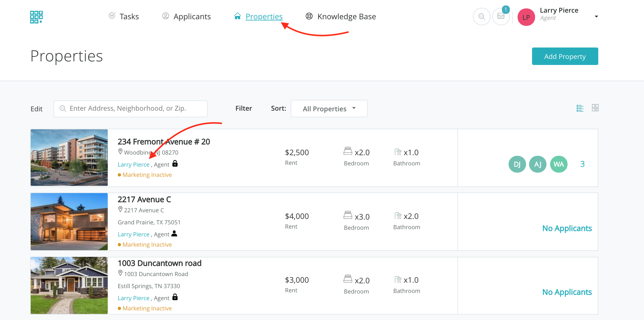
Task: Expand the All Properties sort dropdown
Action: coord(329,109)
